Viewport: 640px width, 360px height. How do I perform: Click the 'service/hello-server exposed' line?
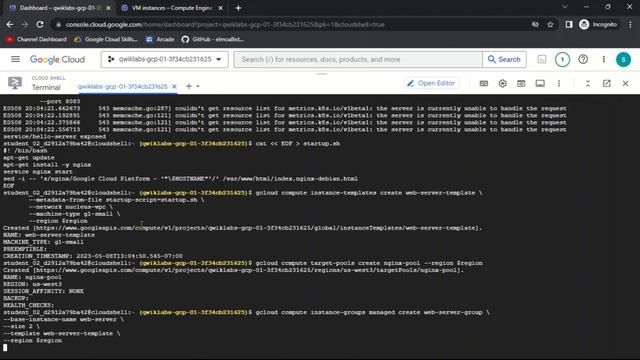point(54,136)
